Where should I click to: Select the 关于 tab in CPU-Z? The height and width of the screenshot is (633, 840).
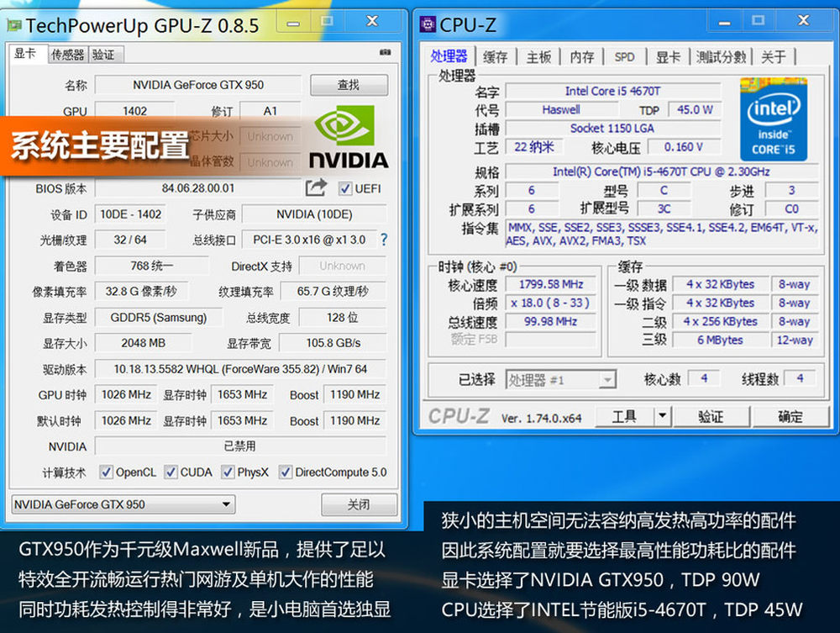tap(774, 57)
